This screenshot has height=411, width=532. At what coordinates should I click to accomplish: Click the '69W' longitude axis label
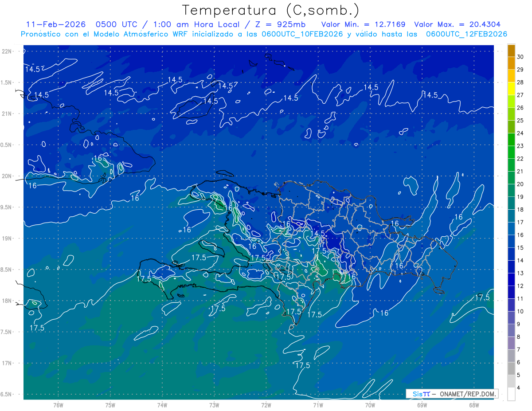tap(422, 405)
